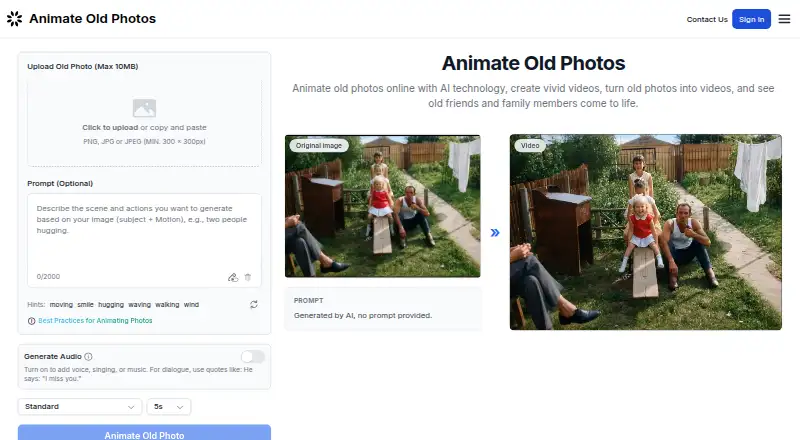800x440 pixels.
Task: Click the trash icon to clear the prompt
Action: point(248,277)
